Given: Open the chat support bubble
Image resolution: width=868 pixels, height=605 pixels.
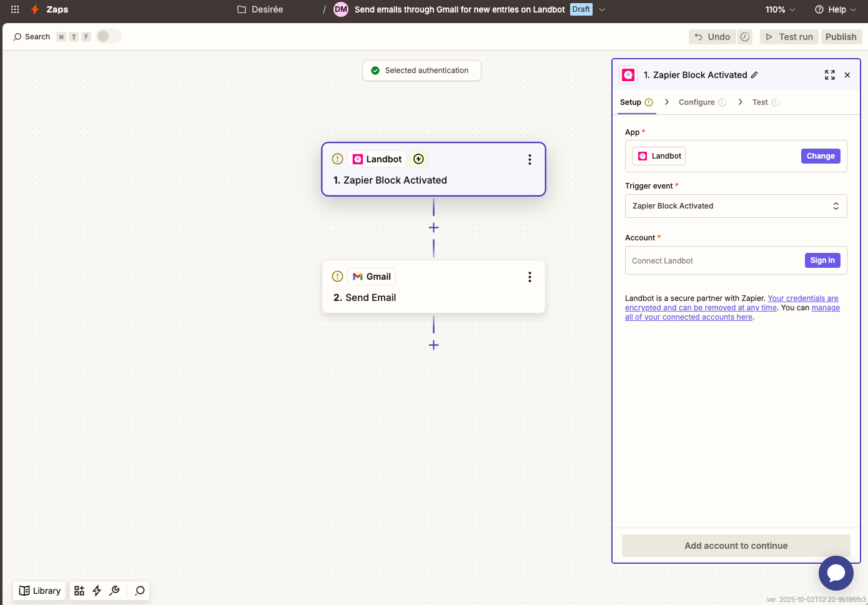Looking at the screenshot, I should [836, 573].
